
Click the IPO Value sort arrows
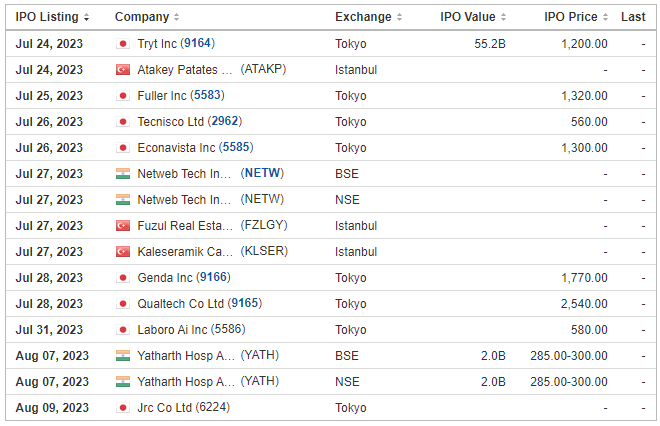(x=503, y=17)
